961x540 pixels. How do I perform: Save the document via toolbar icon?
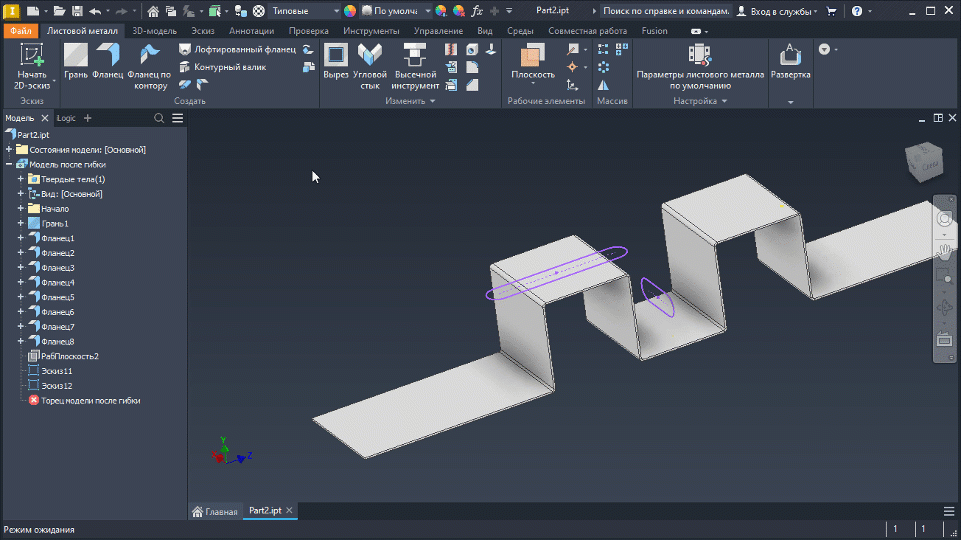tap(77, 11)
